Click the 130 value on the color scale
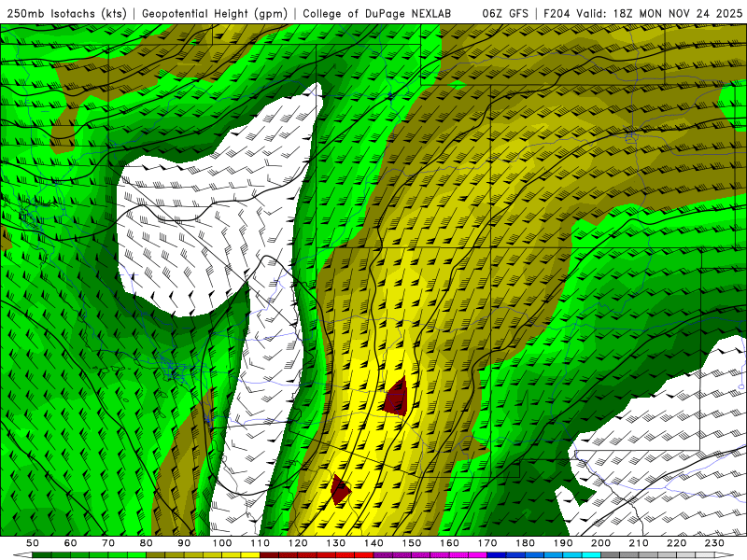This screenshot has width=747, height=560. coord(336,543)
